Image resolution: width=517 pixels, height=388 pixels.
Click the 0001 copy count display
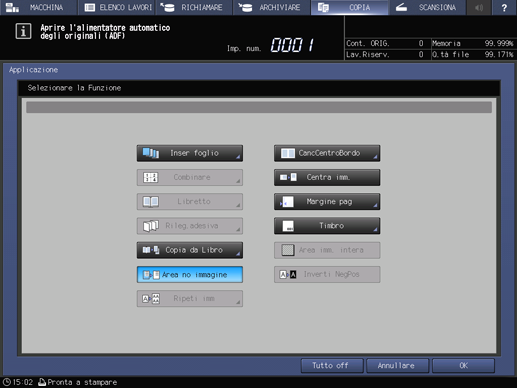click(x=292, y=45)
